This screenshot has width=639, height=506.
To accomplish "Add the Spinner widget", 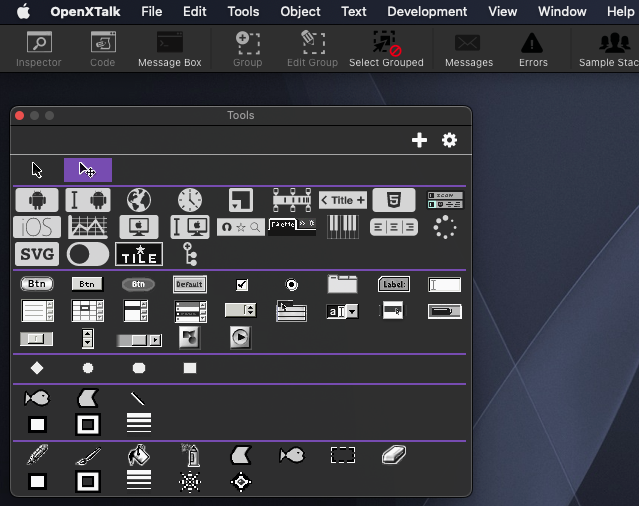I will click(445, 227).
